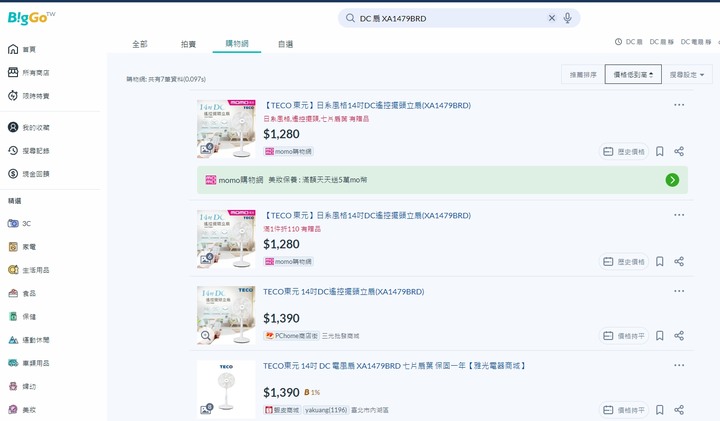
Task: Browse the 車輛用品 category
Action: click(x=28, y=363)
